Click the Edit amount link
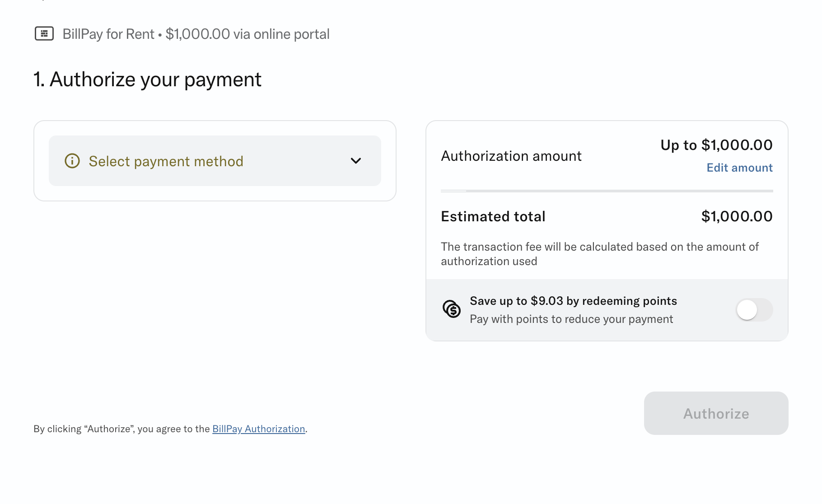The width and height of the screenshot is (822, 504). (x=739, y=168)
